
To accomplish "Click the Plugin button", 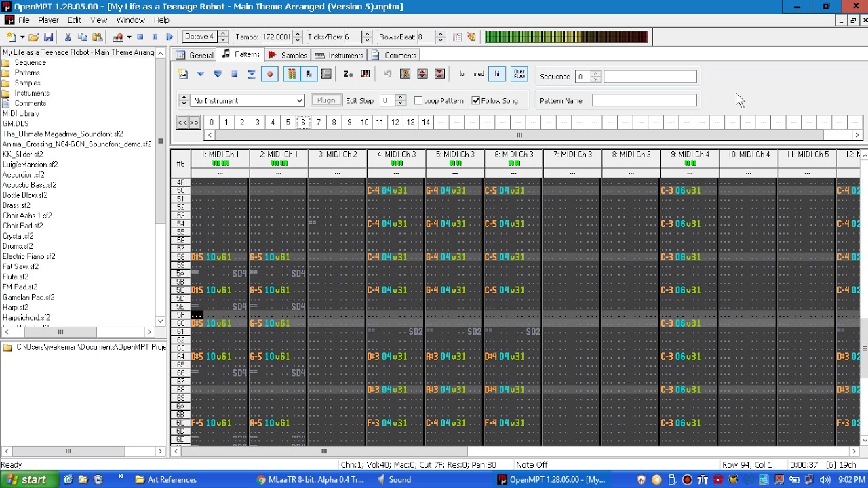I will (x=326, y=100).
